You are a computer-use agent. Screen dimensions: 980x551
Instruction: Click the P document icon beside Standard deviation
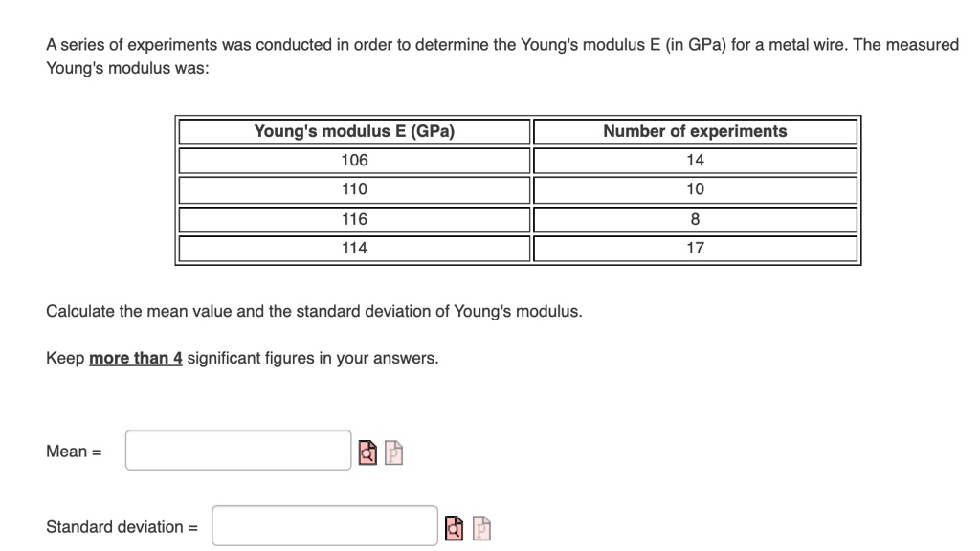click(480, 526)
